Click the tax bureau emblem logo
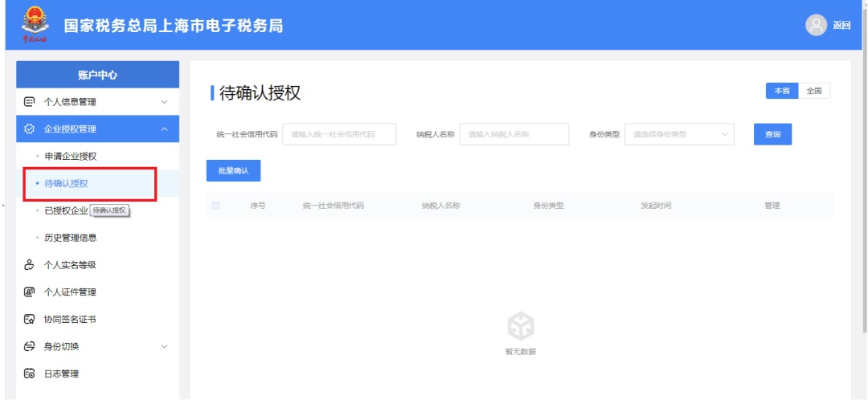This screenshot has width=868, height=400. pyautogui.click(x=34, y=24)
